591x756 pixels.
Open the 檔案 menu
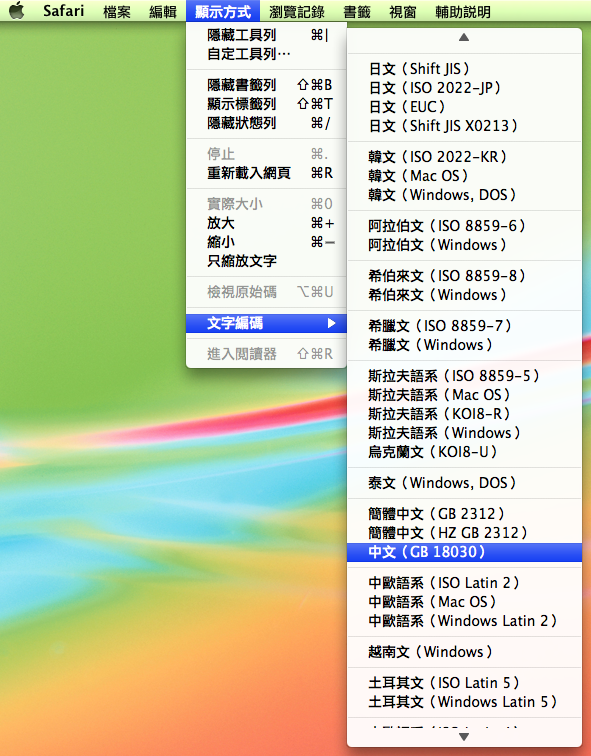pyautogui.click(x=117, y=11)
